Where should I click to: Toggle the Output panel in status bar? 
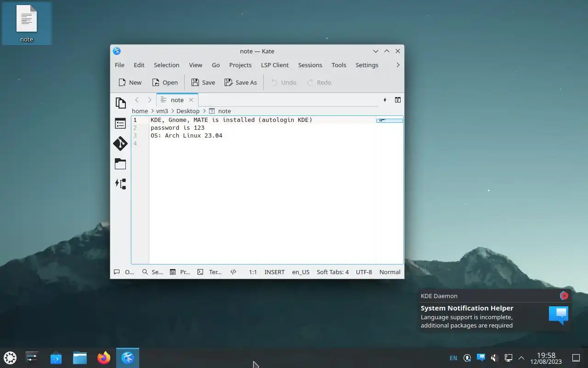[124, 272]
